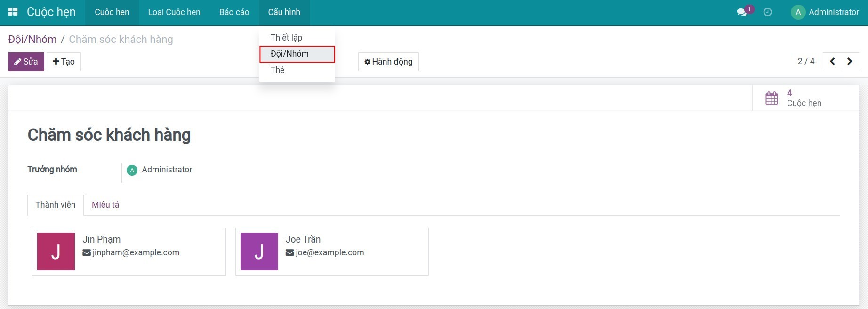
Task: Open the Cấu hình menu
Action: pyautogui.click(x=284, y=12)
